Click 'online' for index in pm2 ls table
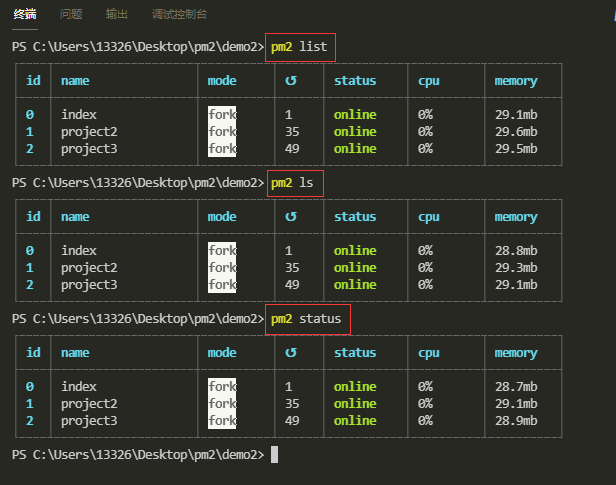This screenshot has width=616, height=485. [x=355, y=251]
